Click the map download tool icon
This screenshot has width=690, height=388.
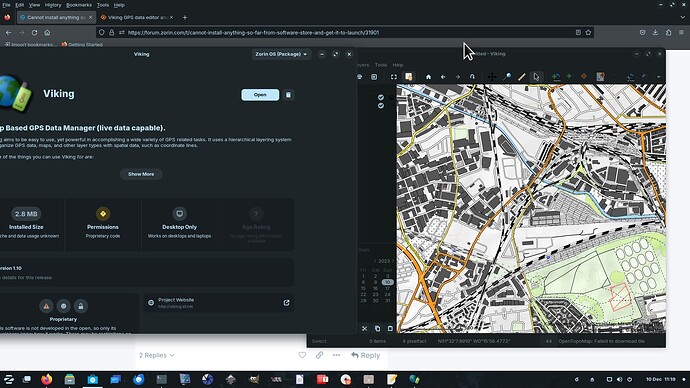coord(600,77)
